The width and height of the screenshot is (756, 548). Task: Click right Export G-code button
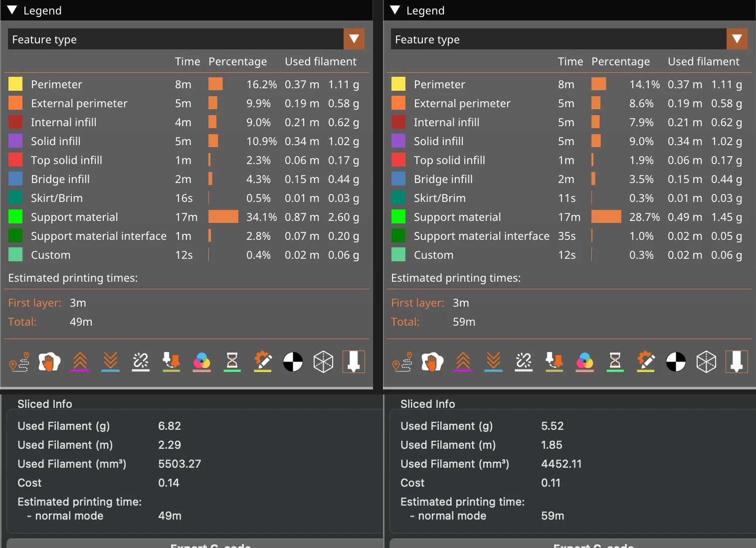(x=573, y=544)
